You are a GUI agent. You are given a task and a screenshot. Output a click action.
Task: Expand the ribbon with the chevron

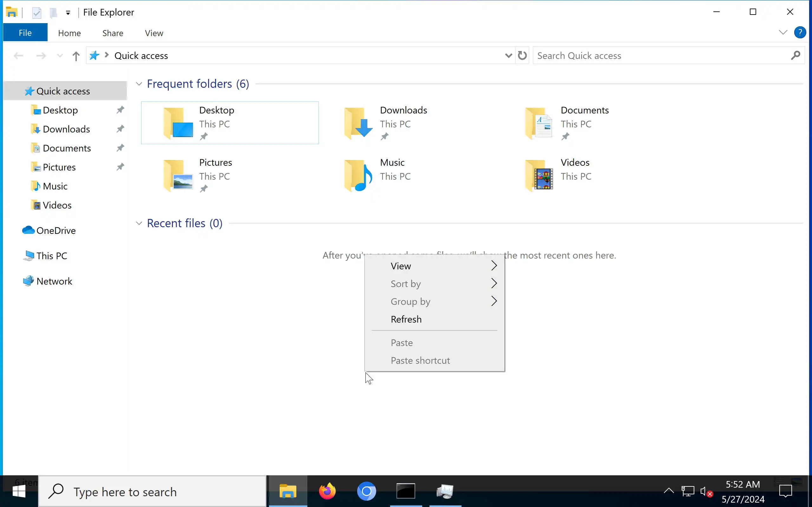pyautogui.click(x=783, y=33)
